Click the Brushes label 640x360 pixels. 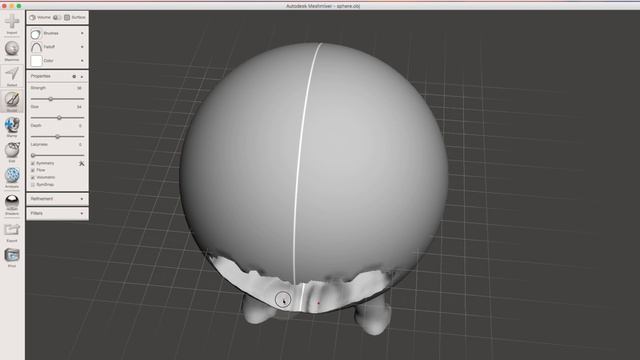pos(51,33)
